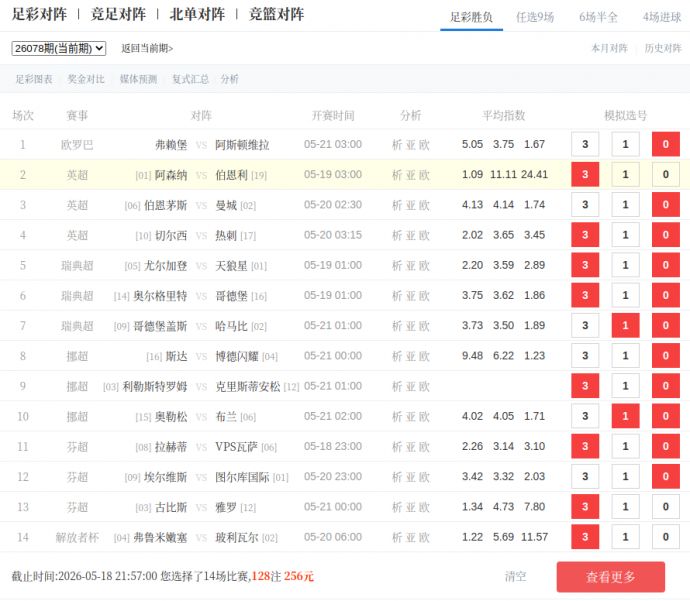Deselect pick 3 for match 14 弗鲁米嫩塞
Screen dimensions: 690x601
pos(585,537)
